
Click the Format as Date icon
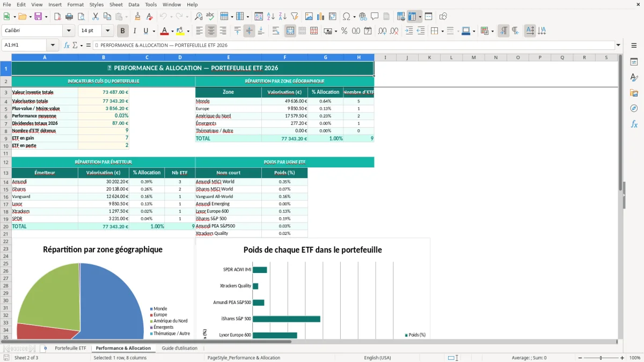368,31
